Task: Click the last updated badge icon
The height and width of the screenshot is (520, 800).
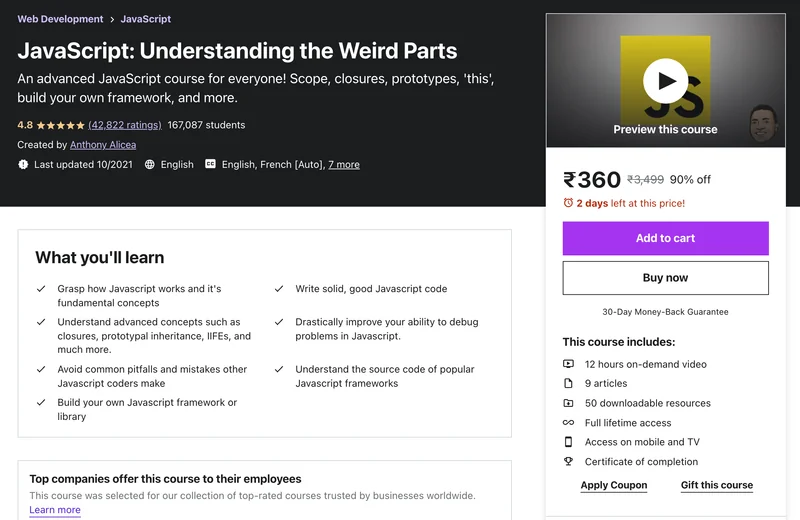Action: click(23, 164)
